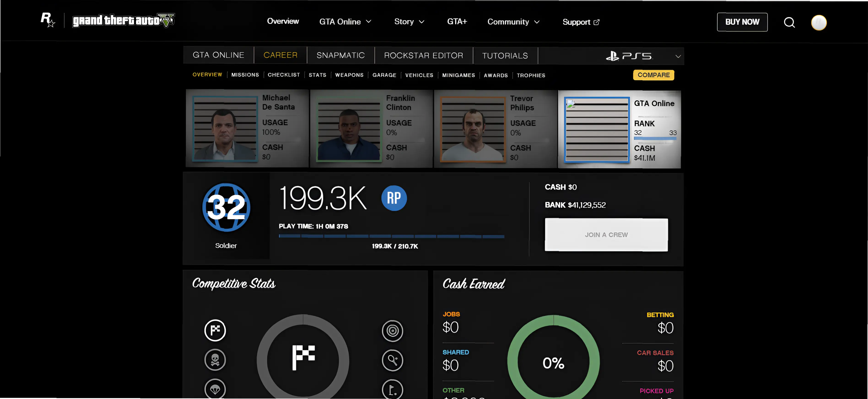Select the skull deathmatch stat icon
868x399 pixels.
[x=215, y=360]
